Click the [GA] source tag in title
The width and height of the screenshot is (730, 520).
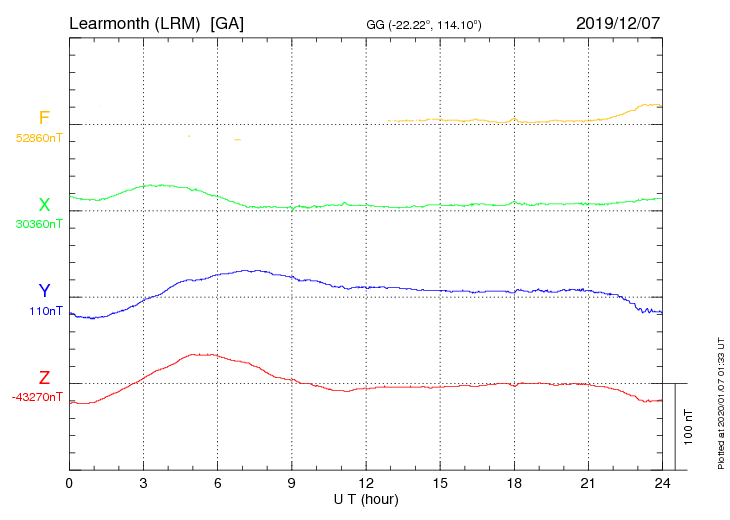pos(227,23)
